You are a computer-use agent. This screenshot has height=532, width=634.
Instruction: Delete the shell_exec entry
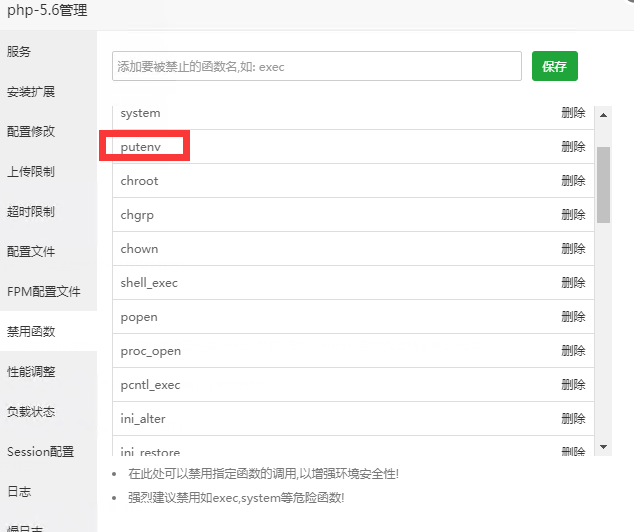click(573, 283)
